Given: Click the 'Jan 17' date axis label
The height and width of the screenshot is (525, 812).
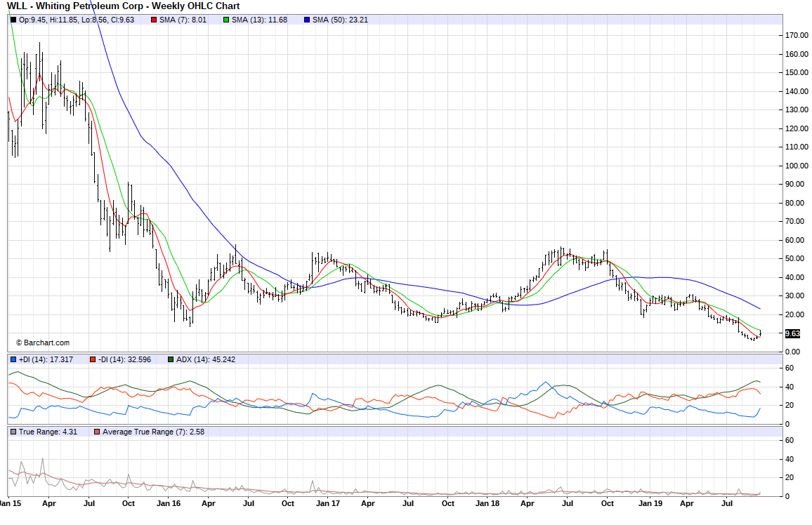Looking at the screenshot, I should tap(328, 503).
